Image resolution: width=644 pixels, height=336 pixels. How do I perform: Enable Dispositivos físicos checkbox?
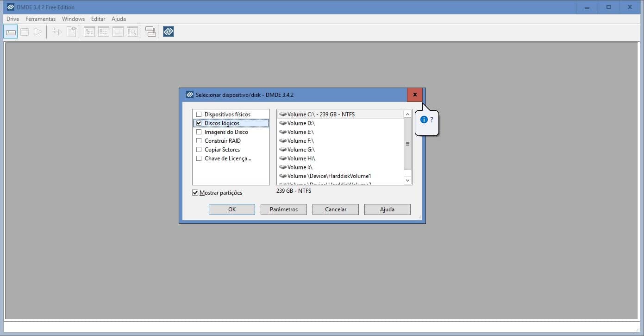(x=199, y=114)
